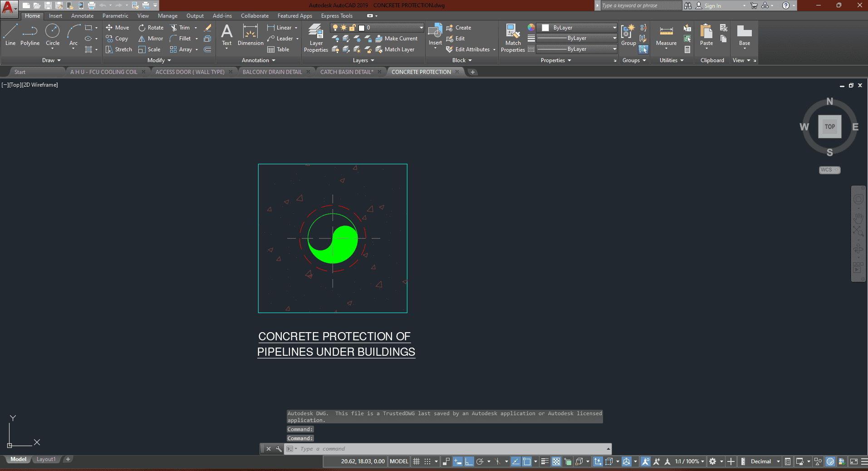Select the Polyline draw tool
This screenshot has height=471, width=868.
click(29, 35)
